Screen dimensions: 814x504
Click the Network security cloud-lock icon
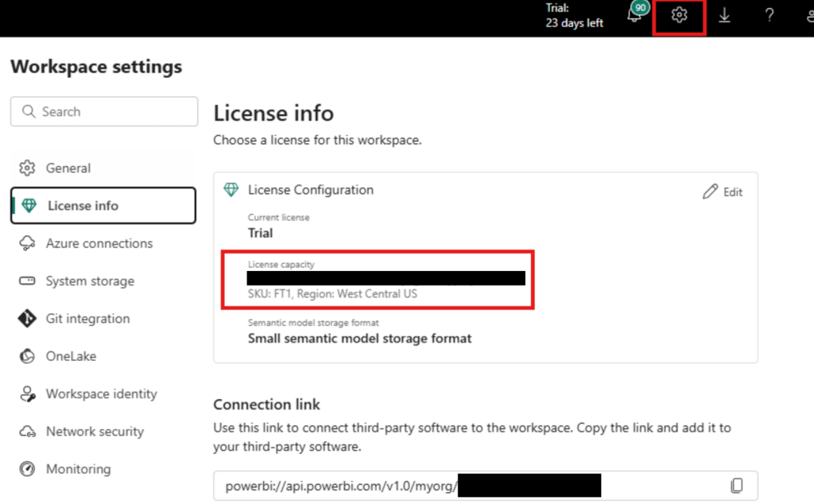(27, 432)
